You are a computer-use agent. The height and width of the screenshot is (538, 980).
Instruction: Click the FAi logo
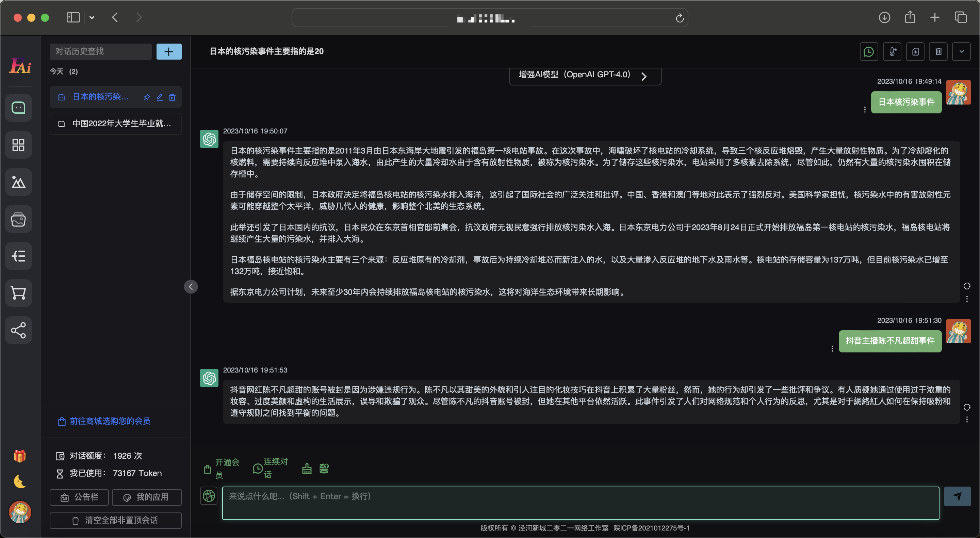(x=20, y=65)
